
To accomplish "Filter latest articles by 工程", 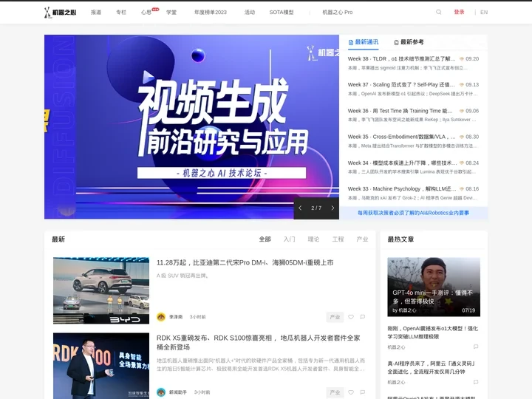I will click(338, 239).
